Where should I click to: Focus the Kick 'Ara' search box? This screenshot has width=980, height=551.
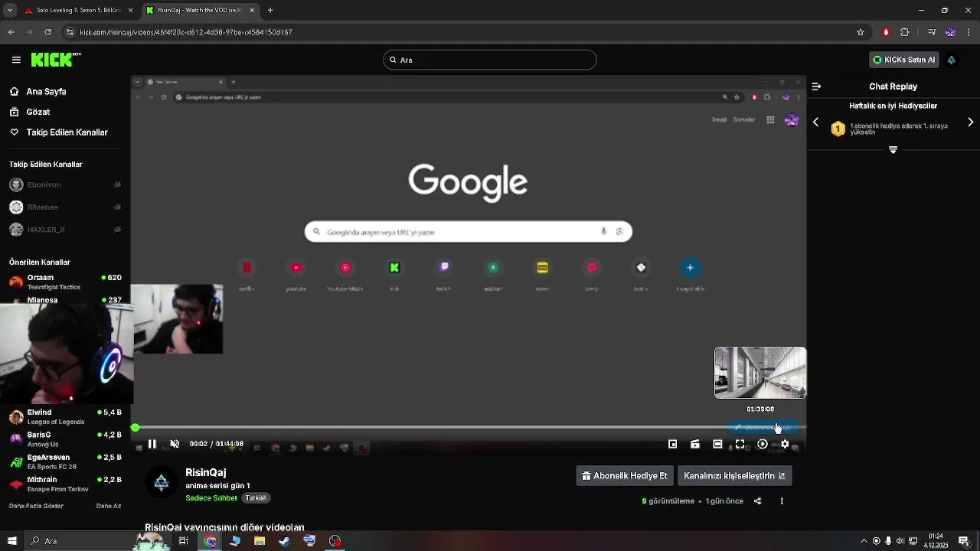coord(490,60)
